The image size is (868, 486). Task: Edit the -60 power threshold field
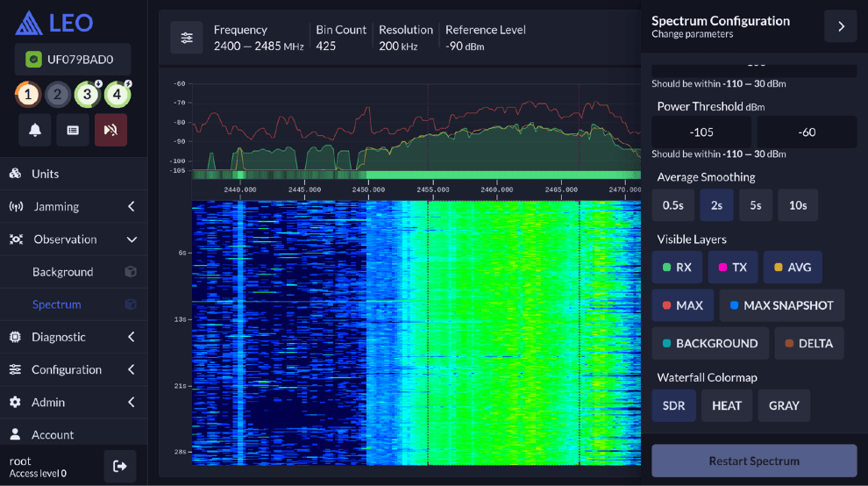tap(808, 132)
